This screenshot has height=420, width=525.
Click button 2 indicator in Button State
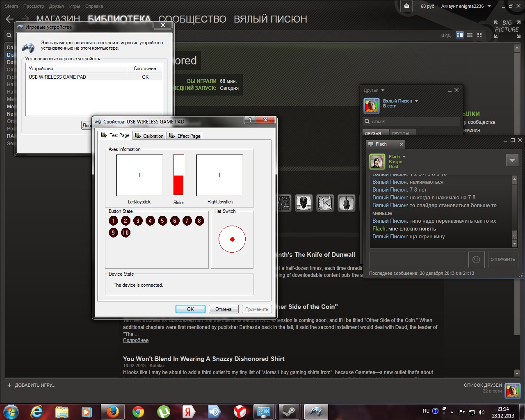126,221
